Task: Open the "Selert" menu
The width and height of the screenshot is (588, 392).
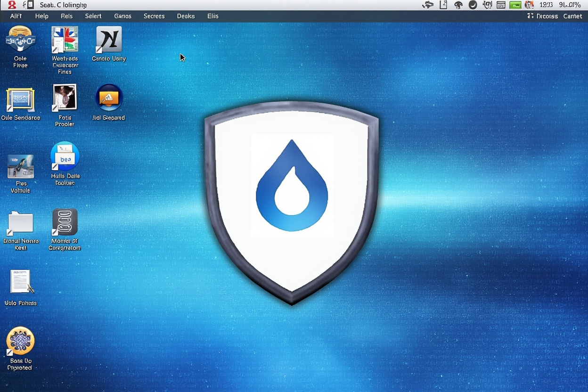Action: pyautogui.click(x=93, y=16)
